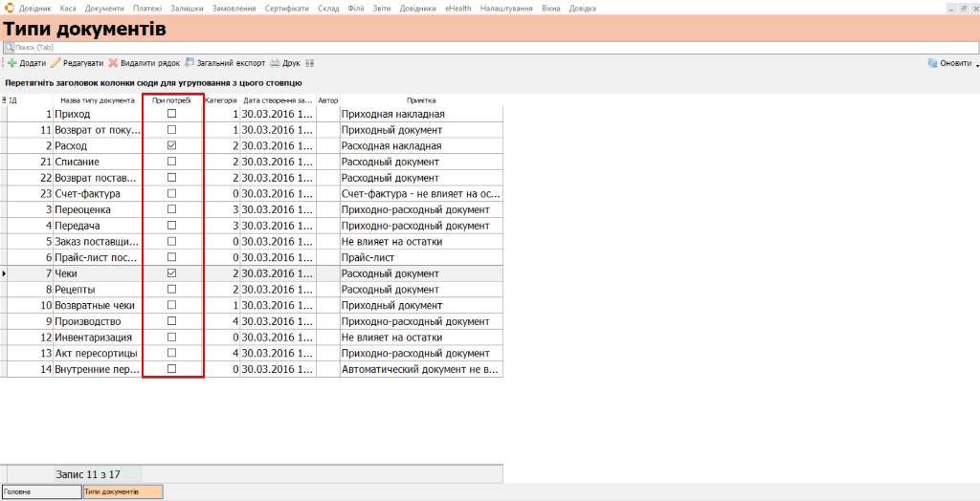Open the Каса menu
The width and height of the screenshot is (980, 501).
68,9
